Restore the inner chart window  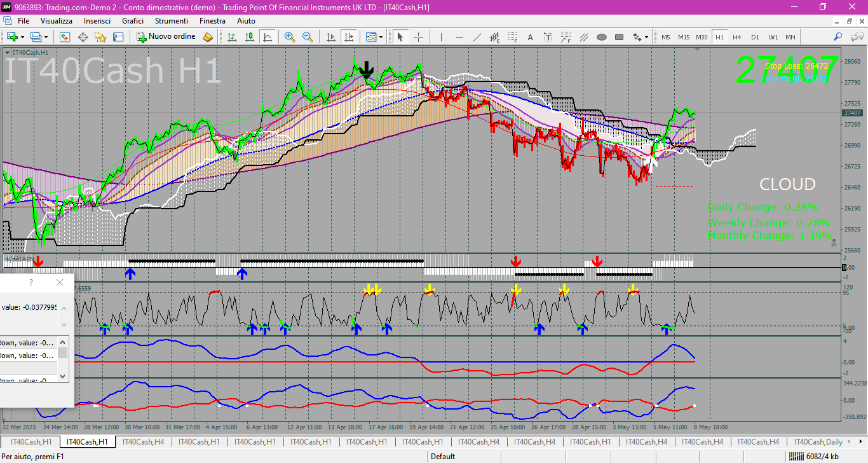[849, 21]
